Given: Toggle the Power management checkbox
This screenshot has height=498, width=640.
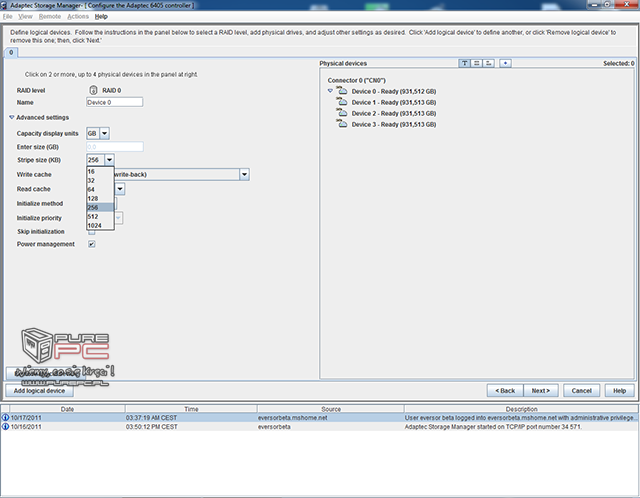Looking at the screenshot, I should pyautogui.click(x=92, y=244).
